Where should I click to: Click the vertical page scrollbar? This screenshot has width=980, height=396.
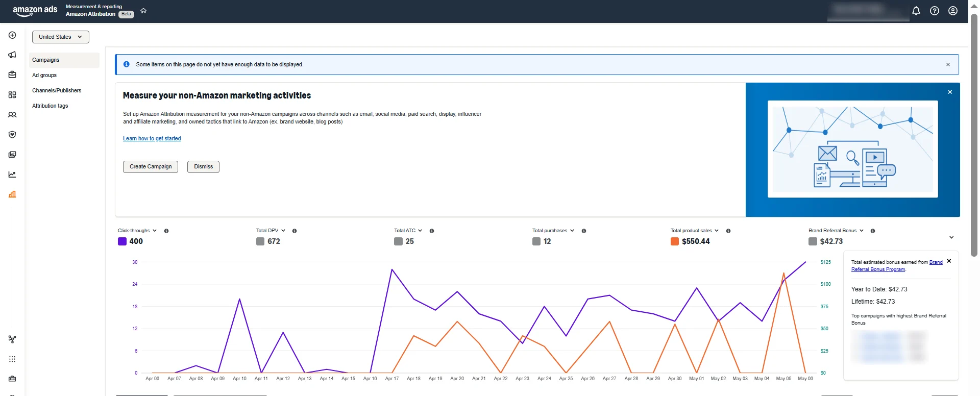tap(974, 135)
